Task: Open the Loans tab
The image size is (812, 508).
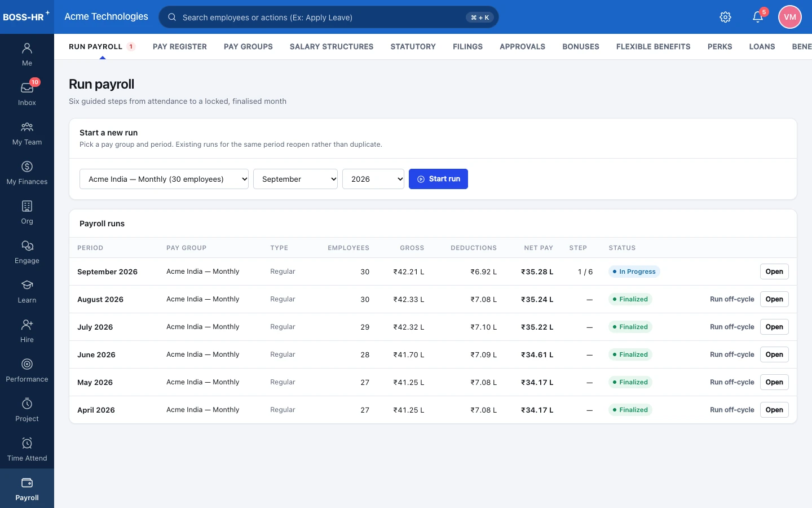Action: click(762, 47)
